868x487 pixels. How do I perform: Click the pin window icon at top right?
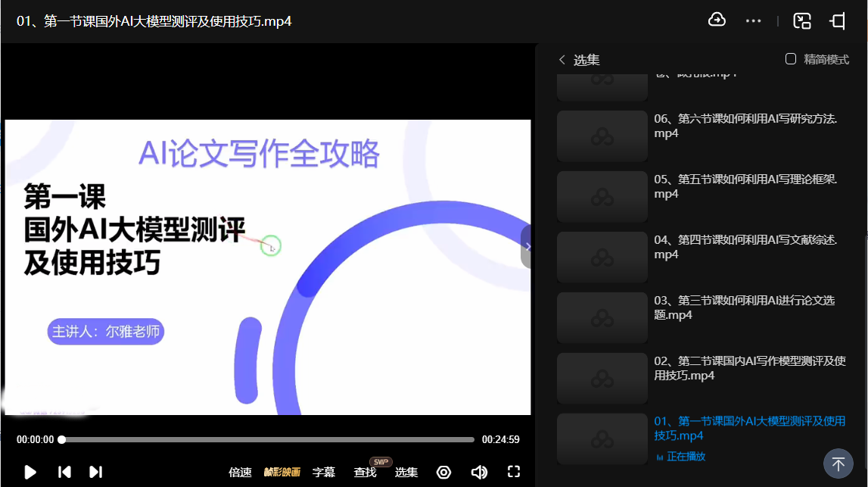[838, 21]
